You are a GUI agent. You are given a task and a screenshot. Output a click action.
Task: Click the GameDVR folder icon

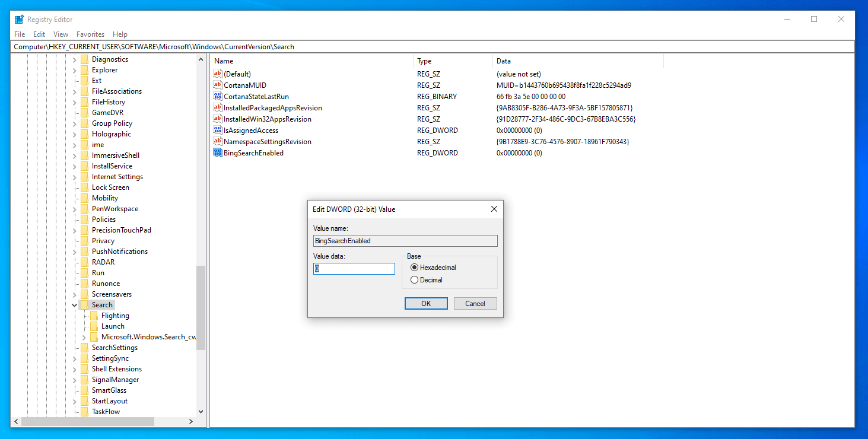coord(84,113)
